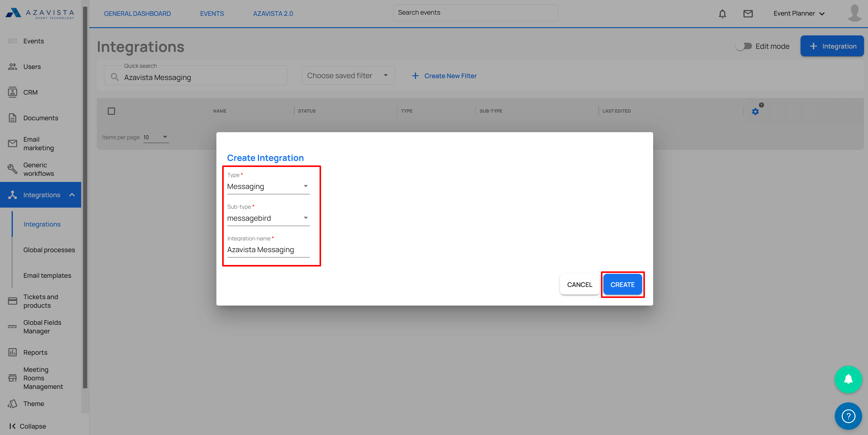Select the Integrations sub-item in the sidebar
Screen dimensions: 868x435
pyautogui.click(x=42, y=224)
